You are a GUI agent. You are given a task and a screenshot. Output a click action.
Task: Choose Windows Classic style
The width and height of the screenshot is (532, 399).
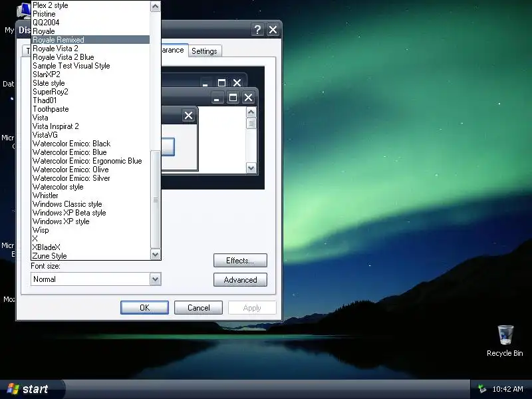(x=90, y=204)
